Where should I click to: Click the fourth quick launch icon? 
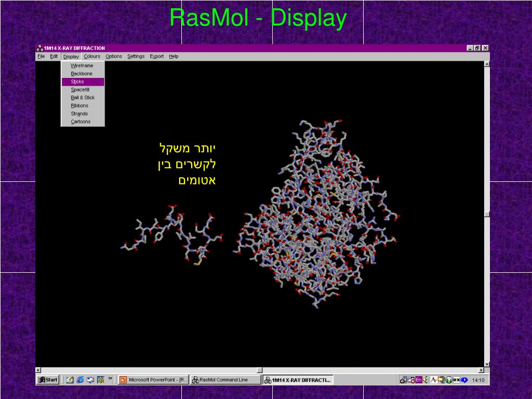click(x=100, y=380)
